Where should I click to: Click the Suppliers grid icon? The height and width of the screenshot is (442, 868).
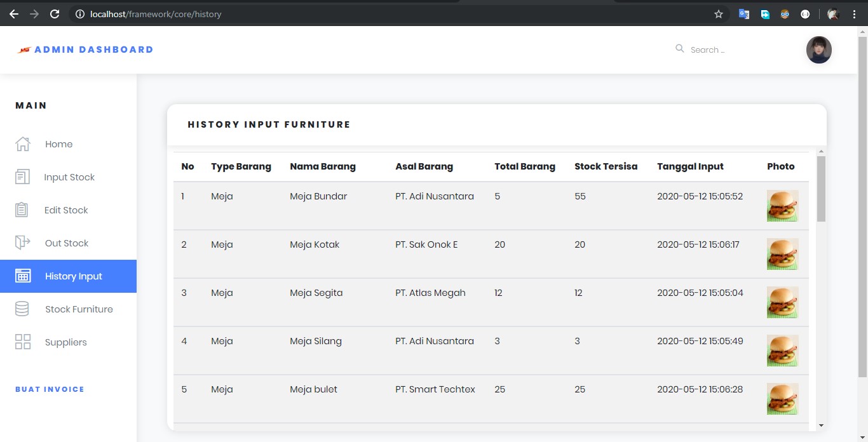coord(23,342)
